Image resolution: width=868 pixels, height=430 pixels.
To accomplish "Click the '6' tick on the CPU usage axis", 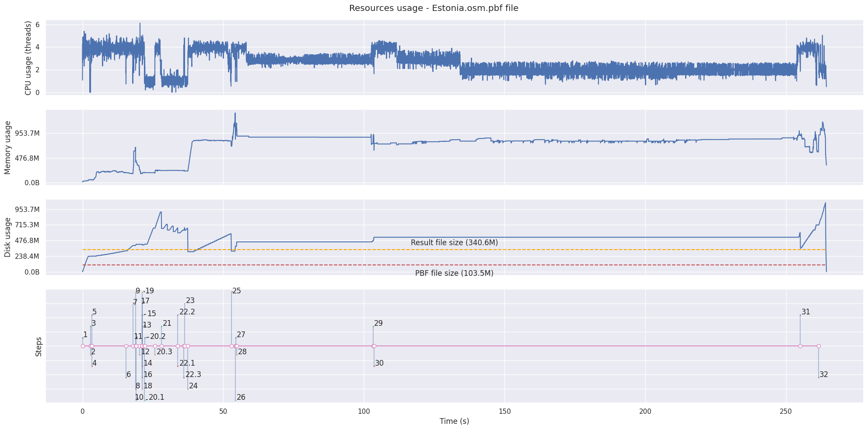I will tap(38, 25).
